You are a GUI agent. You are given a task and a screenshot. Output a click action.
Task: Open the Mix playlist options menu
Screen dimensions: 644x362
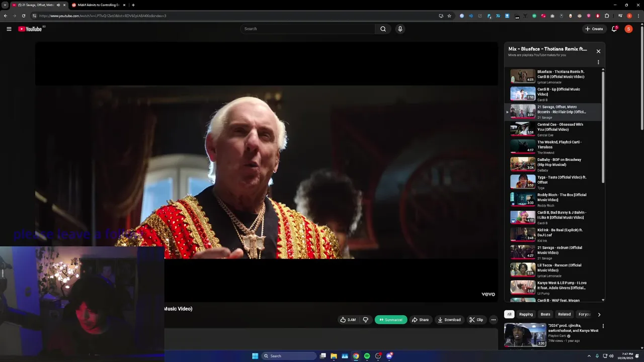[x=598, y=62]
